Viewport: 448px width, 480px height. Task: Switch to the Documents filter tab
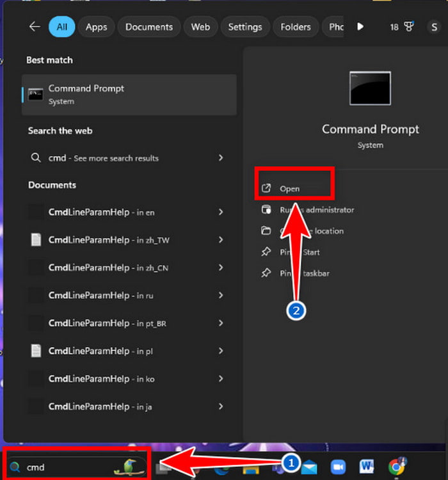(x=149, y=27)
